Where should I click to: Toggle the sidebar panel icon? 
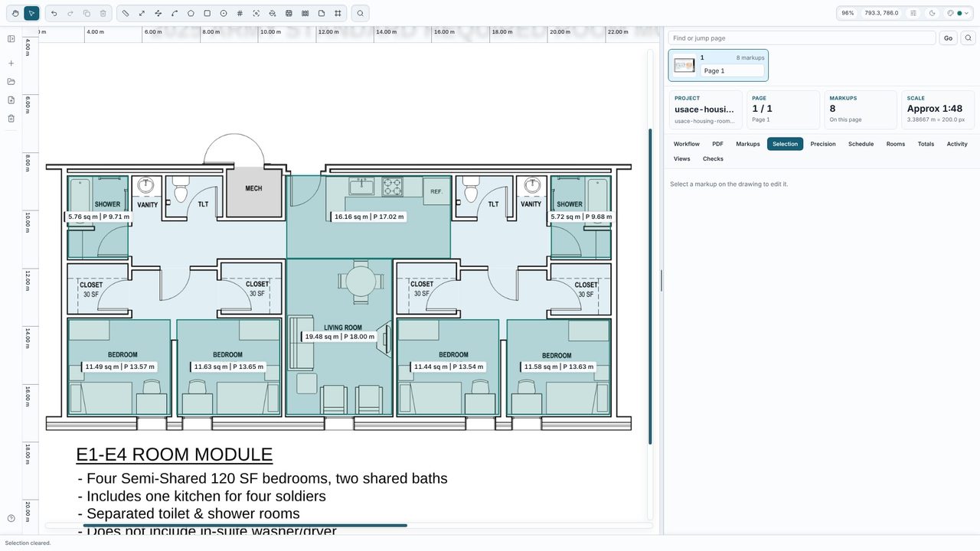coord(11,39)
